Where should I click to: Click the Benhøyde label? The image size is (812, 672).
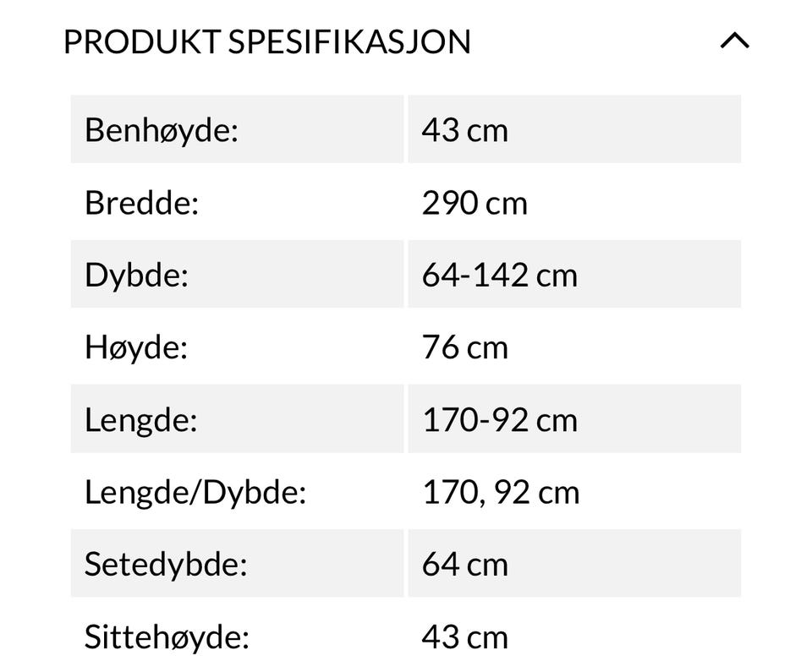[162, 131]
